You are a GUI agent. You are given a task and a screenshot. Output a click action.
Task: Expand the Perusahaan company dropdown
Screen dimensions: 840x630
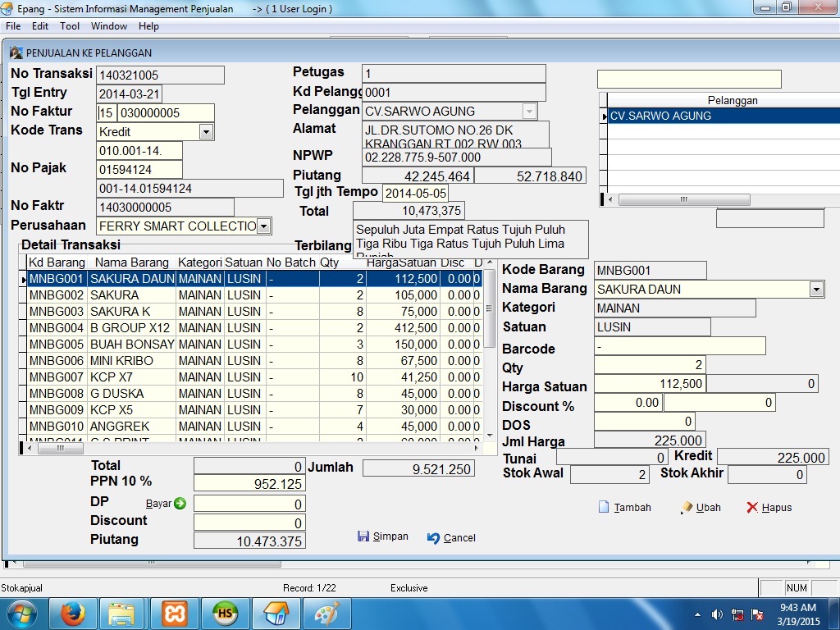(263, 226)
